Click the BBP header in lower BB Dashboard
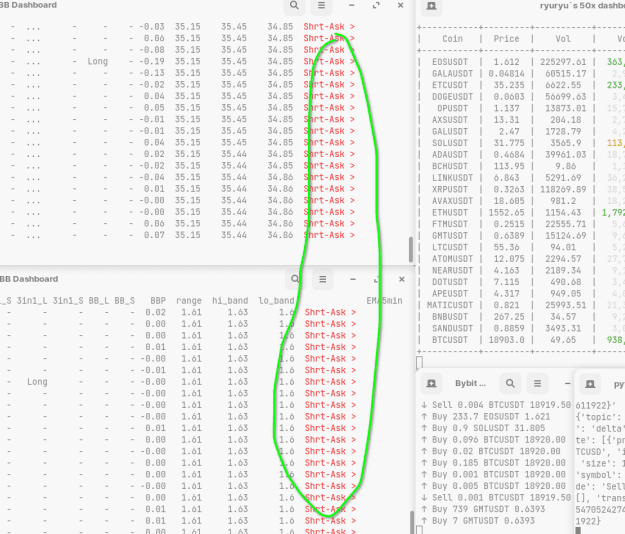Image resolution: width=625 pixels, height=534 pixels. (158, 301)
